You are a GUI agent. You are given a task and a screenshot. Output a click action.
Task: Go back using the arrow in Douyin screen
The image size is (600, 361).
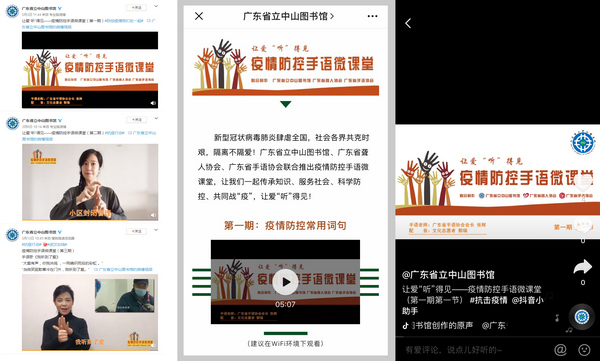point(408,23)
